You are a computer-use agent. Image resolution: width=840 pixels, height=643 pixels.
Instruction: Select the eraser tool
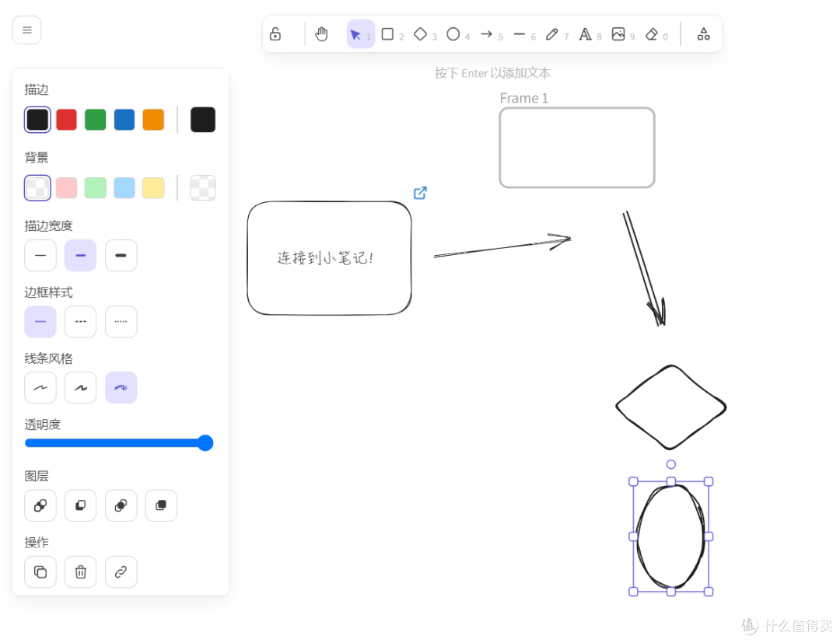tap(652, 34)
